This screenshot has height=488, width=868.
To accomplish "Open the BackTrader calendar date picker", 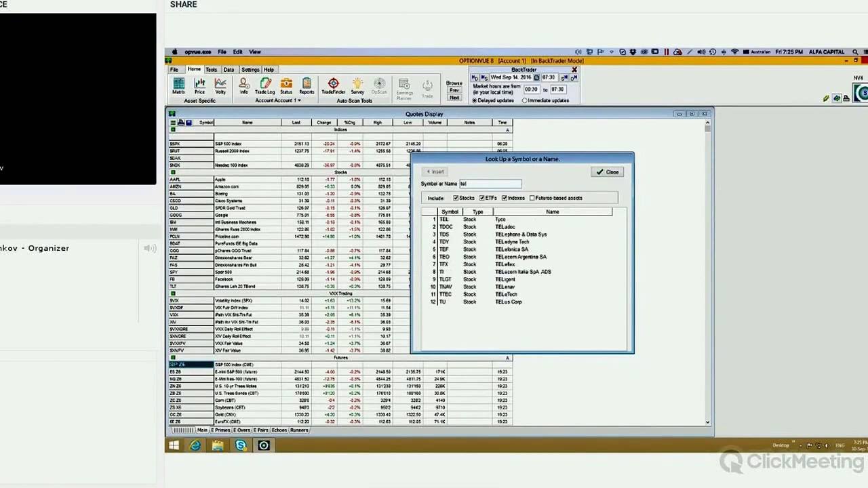I will coord(536,78).
